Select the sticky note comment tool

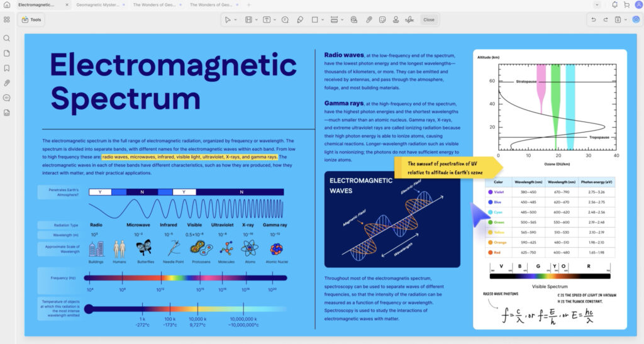(x=285, y=19)
